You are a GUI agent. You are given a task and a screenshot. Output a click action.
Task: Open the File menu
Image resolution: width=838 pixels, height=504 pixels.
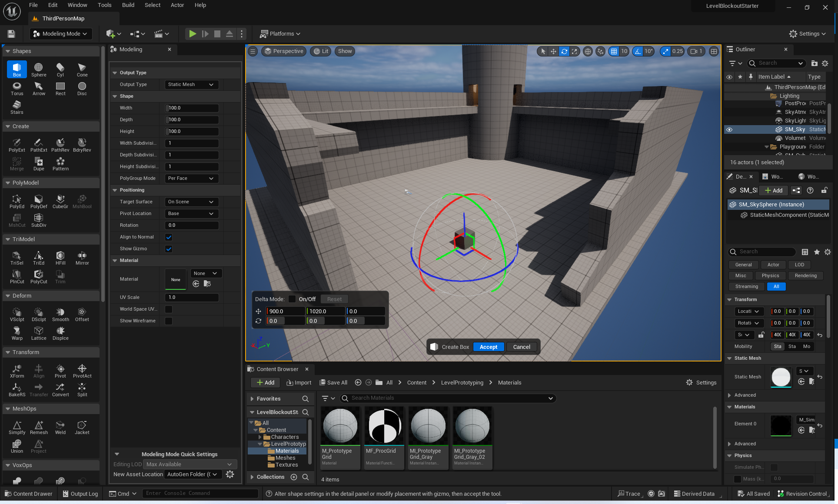[33, 5]
